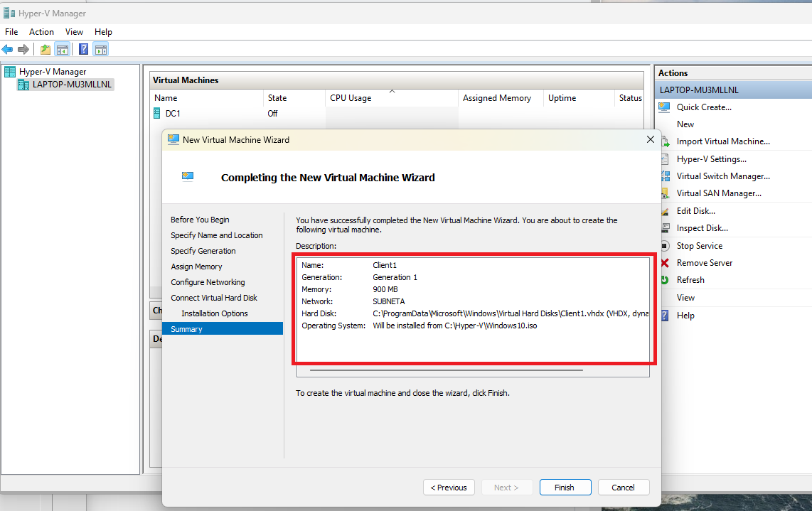Screen dimensions: 812x511
Task: Open the View submenu in Actions pane
Action: [685, 298]
